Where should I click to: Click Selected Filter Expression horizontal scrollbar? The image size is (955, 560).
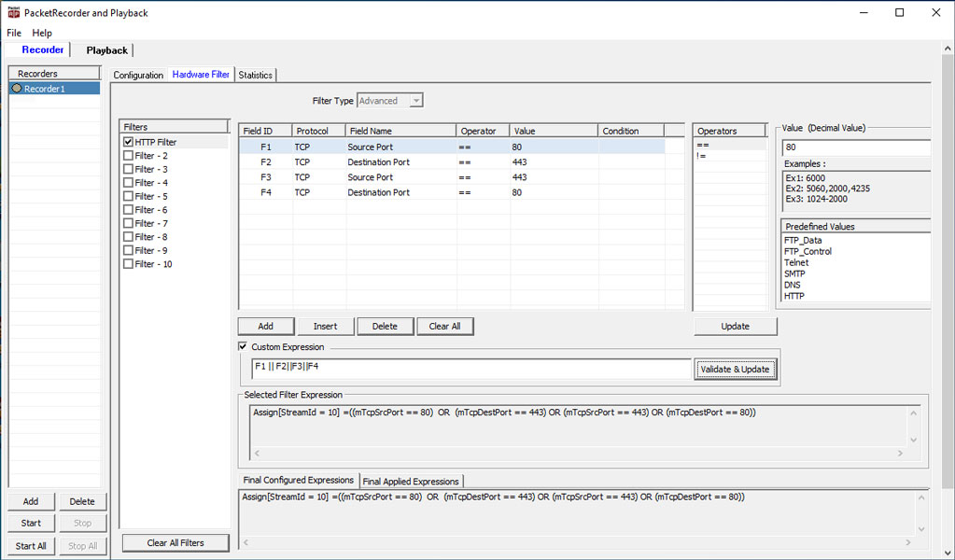click(x=578, y=454)
